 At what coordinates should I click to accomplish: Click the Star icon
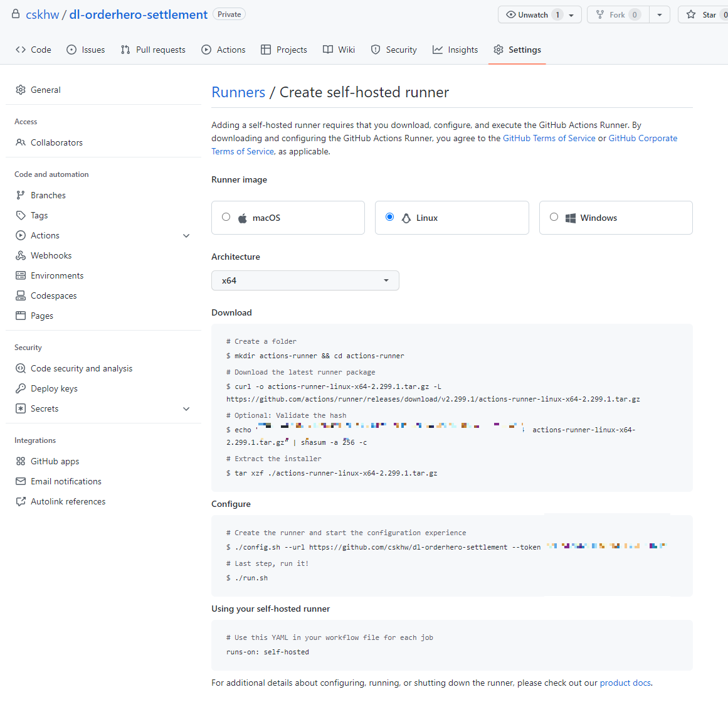point(691,14)
